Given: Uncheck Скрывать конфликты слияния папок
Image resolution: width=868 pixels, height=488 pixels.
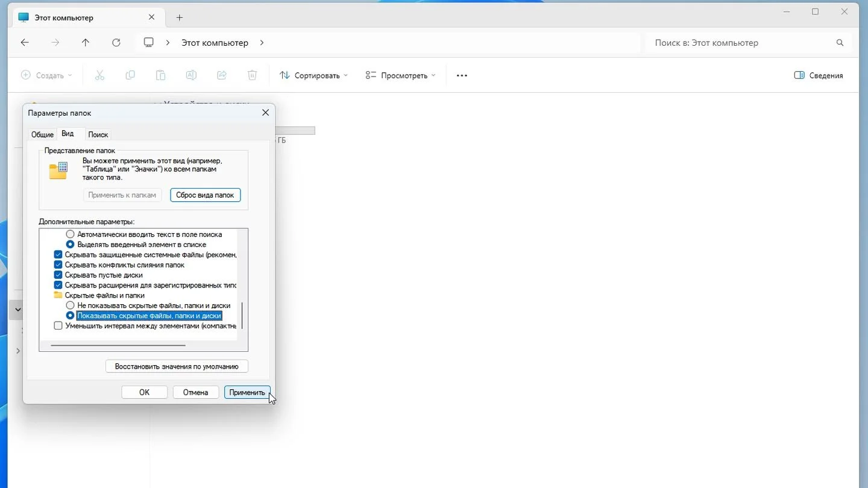Looking at the screenshot, I should [58, 264].
